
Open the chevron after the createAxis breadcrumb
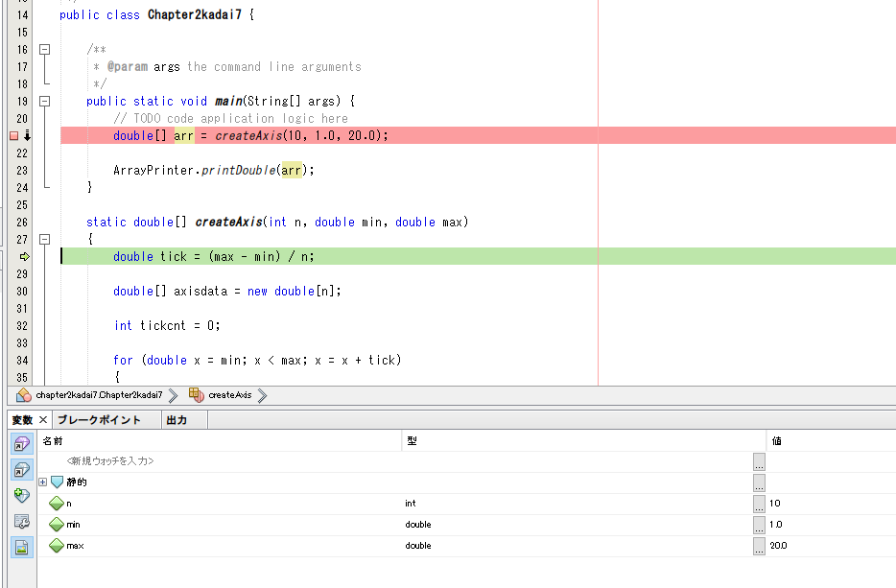pos(262,395)
